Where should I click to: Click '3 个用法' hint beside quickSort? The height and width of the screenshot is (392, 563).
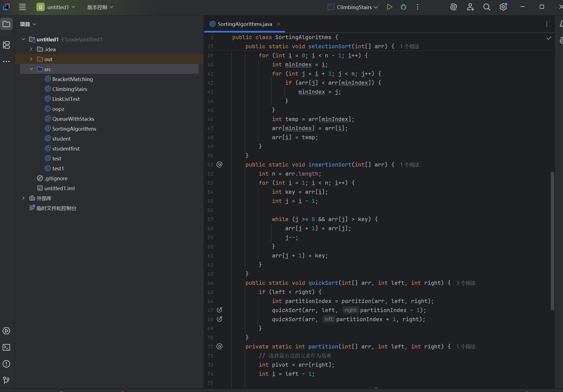(x=466, y=283)
